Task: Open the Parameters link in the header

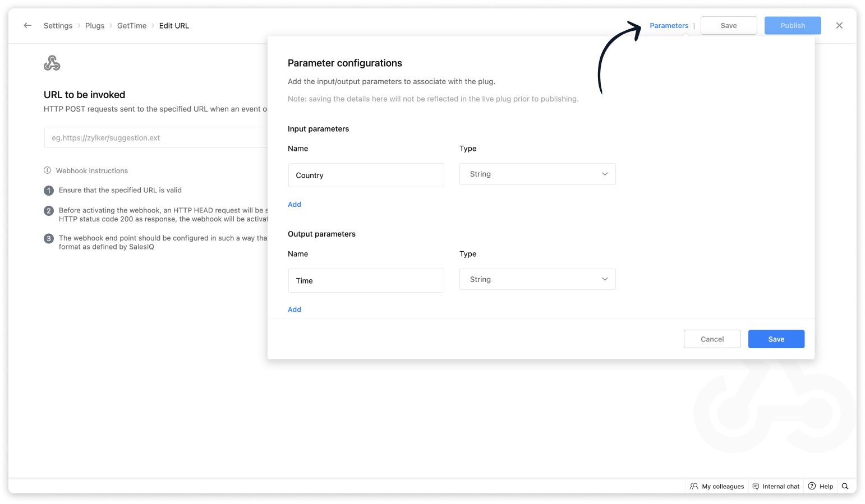Action: pos(669,26)
